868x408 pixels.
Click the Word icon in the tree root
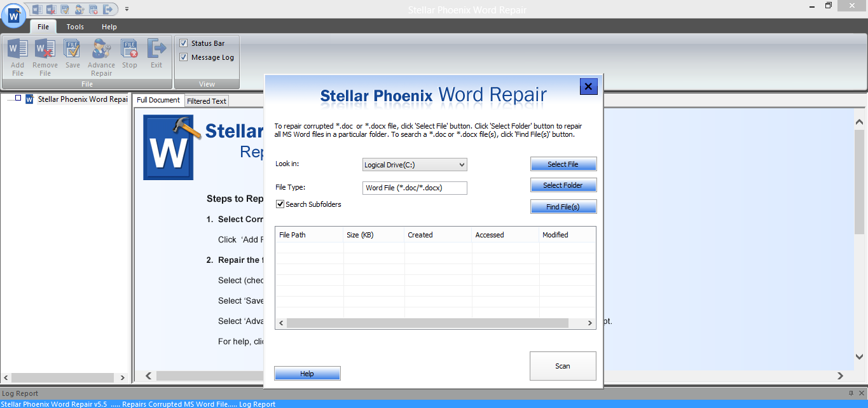click(x=29, y=99)
